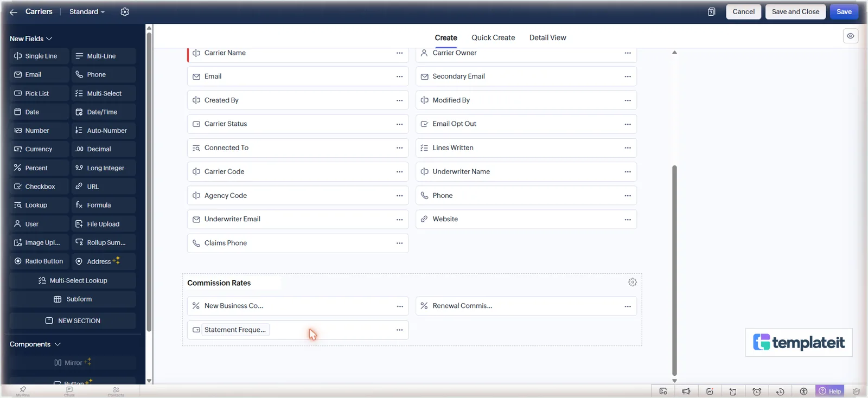Select the Commission Rates section title
This screenshot has width=868, height=398.
coord(219,283)
